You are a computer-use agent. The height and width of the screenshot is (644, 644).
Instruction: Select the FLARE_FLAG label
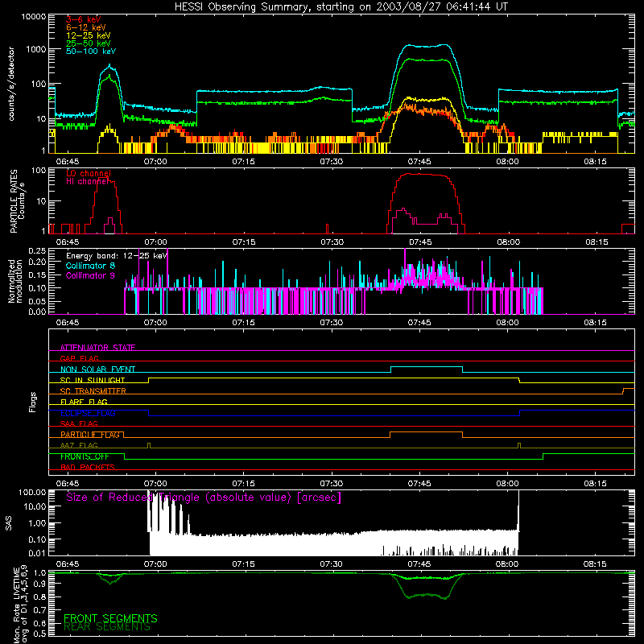point(84,402)
